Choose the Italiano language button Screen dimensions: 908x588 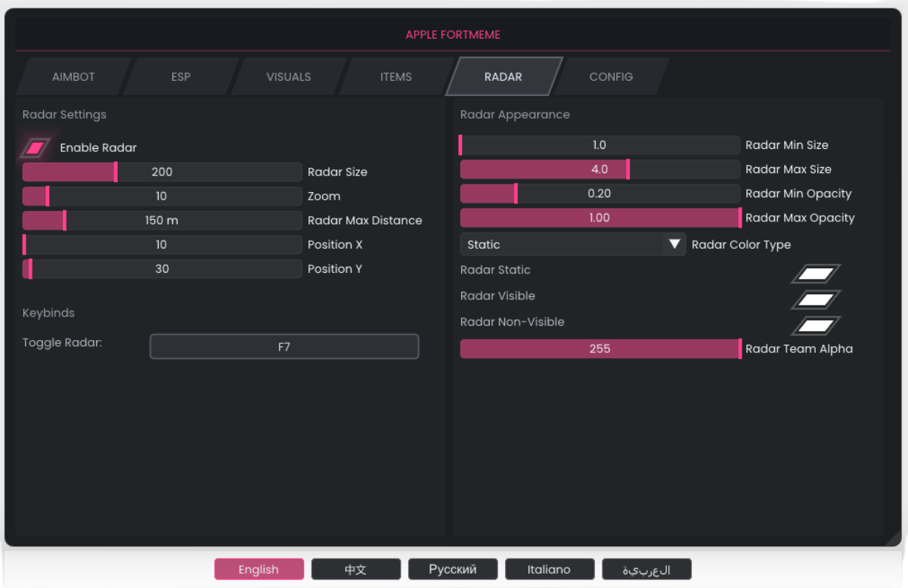(x=549, y=569)
